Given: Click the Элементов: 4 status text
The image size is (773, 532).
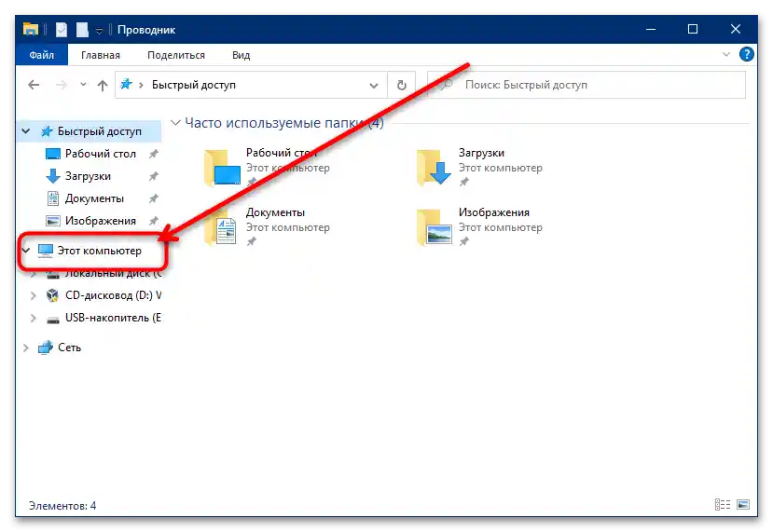Looking at the screenshot, I should 62,506.
